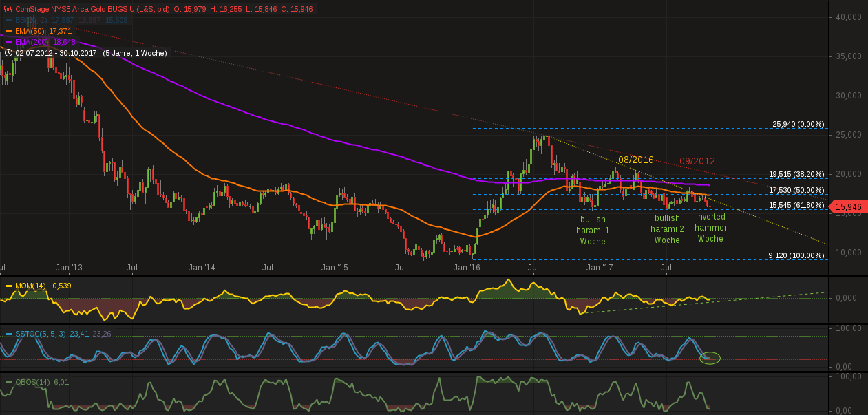Select the orange EMA(50) legend line marker

click(8, 31)
